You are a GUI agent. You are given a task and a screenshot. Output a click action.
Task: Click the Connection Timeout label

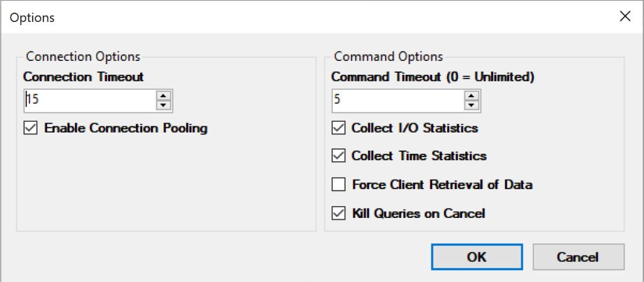[84, 77]
